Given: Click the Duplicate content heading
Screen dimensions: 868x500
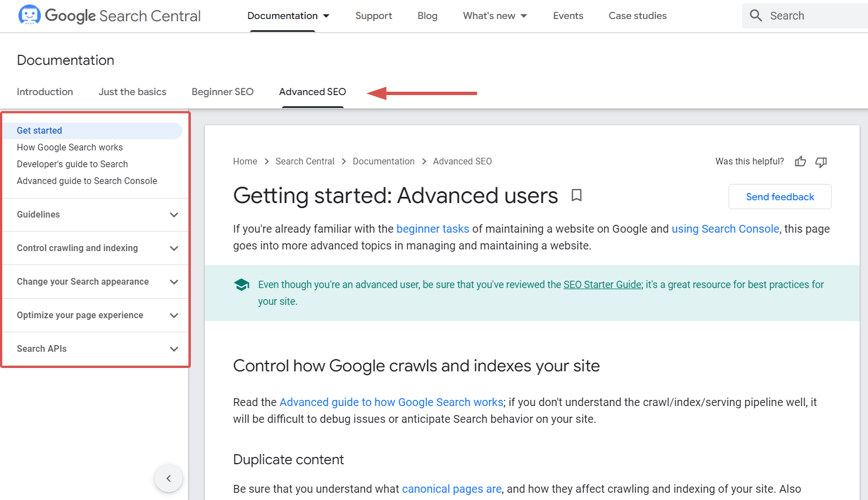Looking at the screenshot, I should 288,460.
